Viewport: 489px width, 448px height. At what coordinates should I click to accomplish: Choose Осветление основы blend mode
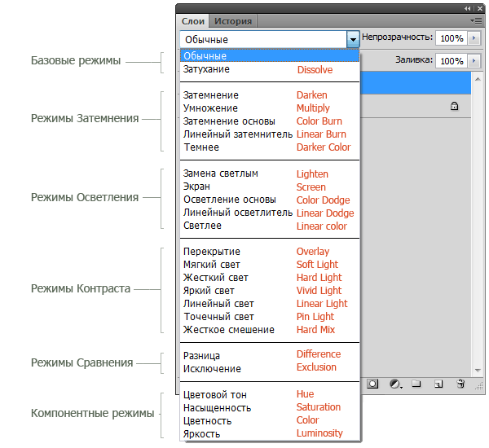[x=270, y=200]
